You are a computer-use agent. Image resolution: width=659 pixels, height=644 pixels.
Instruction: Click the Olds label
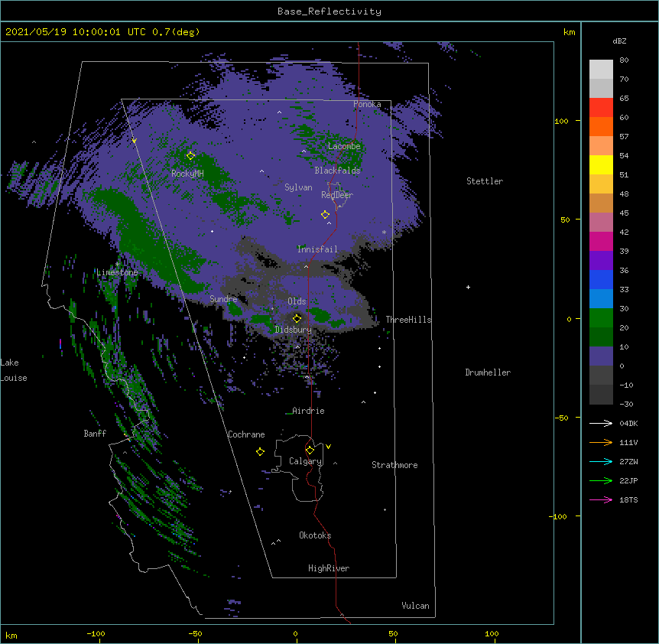[297, 301]
